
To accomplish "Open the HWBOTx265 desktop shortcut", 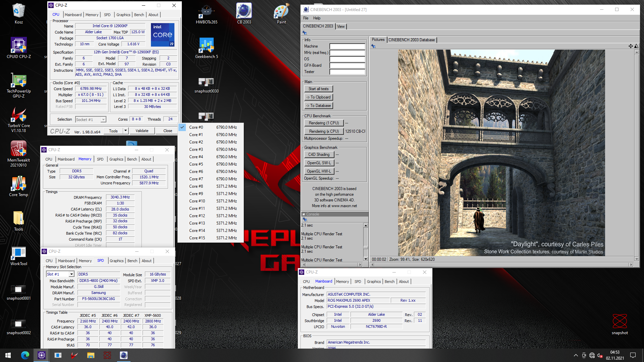I will (207, 14).
